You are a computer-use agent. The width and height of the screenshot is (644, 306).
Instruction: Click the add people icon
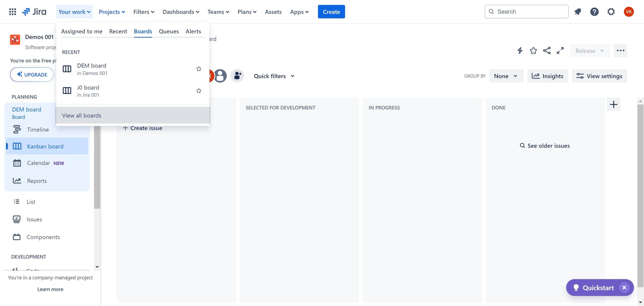(x=237, y=76)
